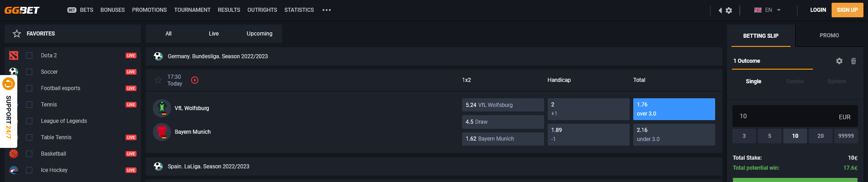This screenshot has height=182, width=868.
Task: Tick the Tennis filter checkbox
Action: pyautogui.click(x=29, y=105)
